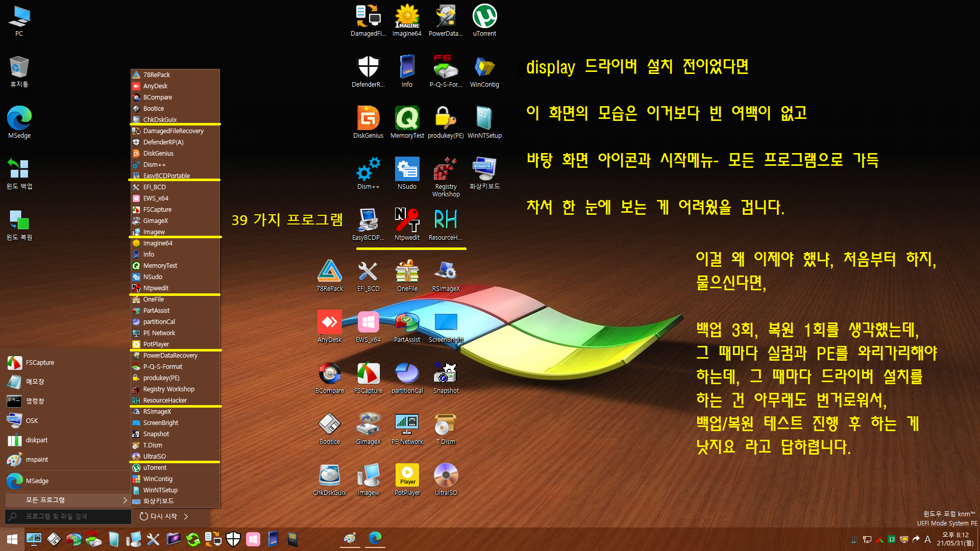Launch FSCapture from start menu
The image size is (980, 551).
(66, 362)
